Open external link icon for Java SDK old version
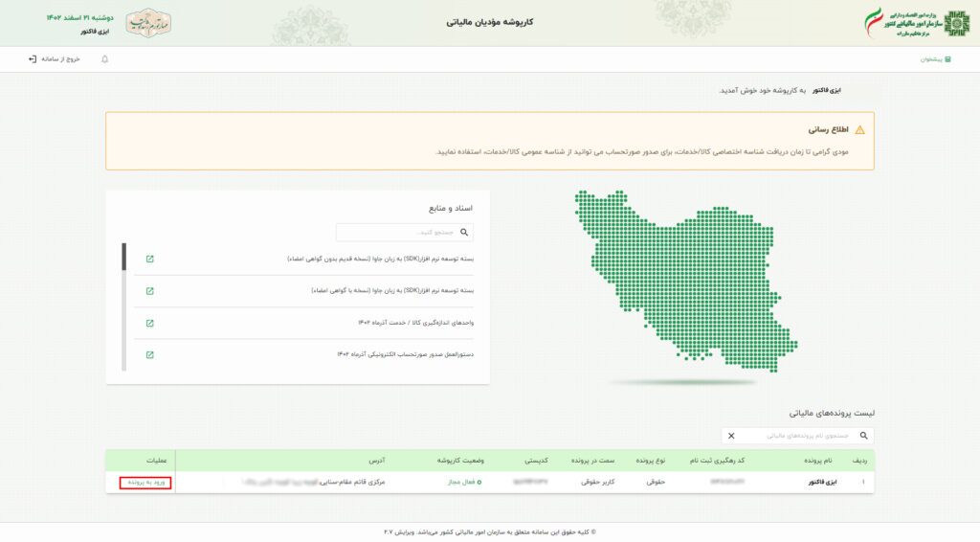 pos(150,259)
